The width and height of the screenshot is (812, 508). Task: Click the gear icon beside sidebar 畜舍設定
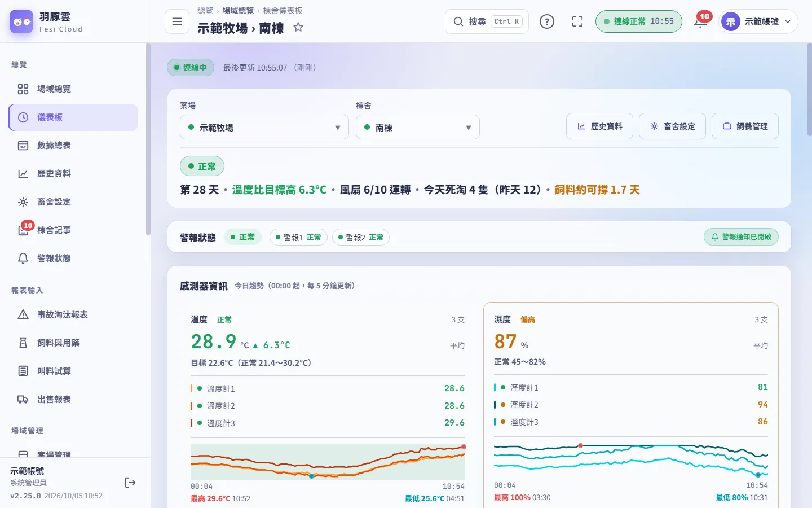23,202
